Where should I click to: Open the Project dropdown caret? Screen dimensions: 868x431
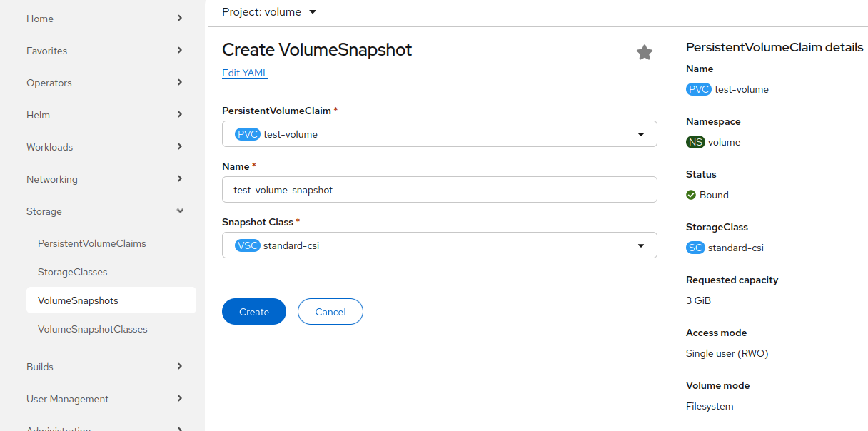pos(312,11)
